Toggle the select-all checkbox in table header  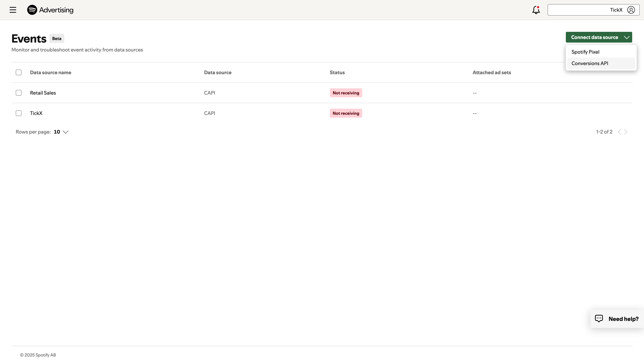[x=18, y=72]
